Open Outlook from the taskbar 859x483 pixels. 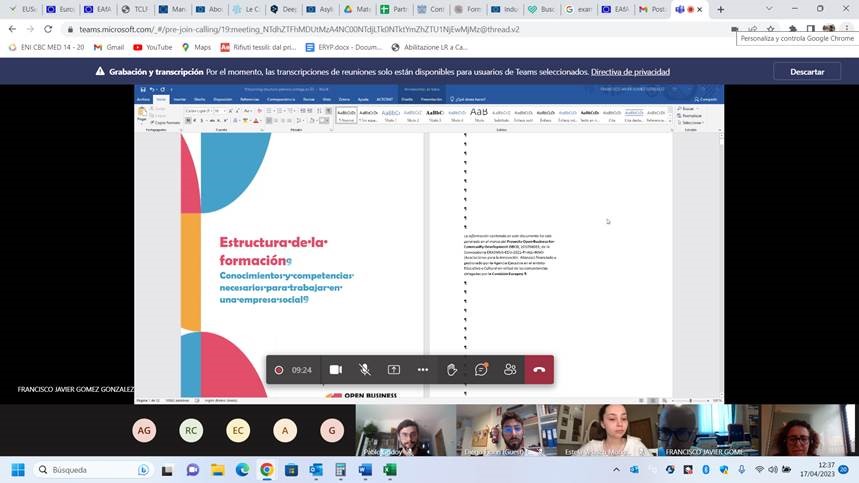pyautogui.click(x=316, y=470)
